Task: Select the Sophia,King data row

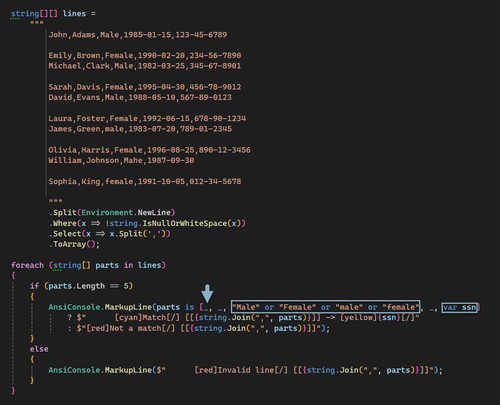Action: pos(145,181)
